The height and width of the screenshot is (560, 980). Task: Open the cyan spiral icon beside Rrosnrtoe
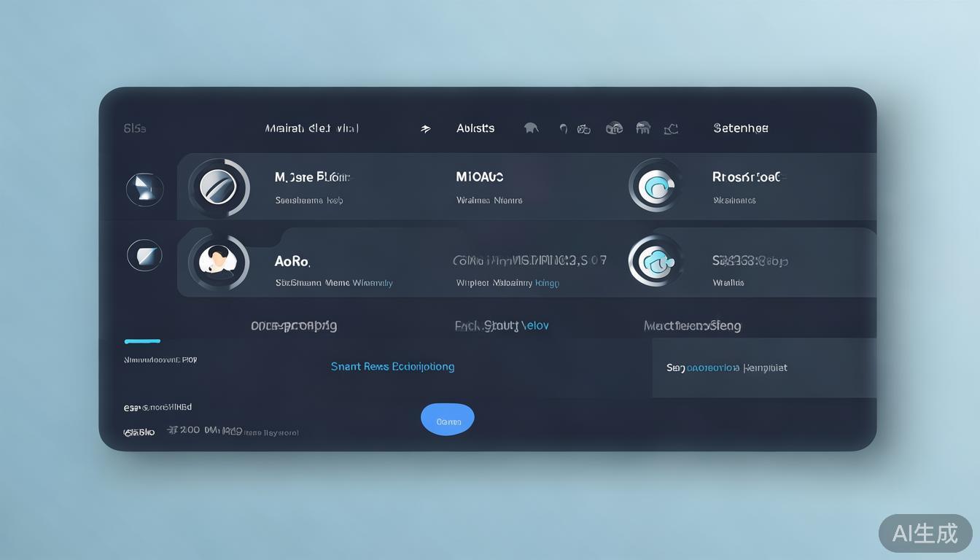point(656,185)
